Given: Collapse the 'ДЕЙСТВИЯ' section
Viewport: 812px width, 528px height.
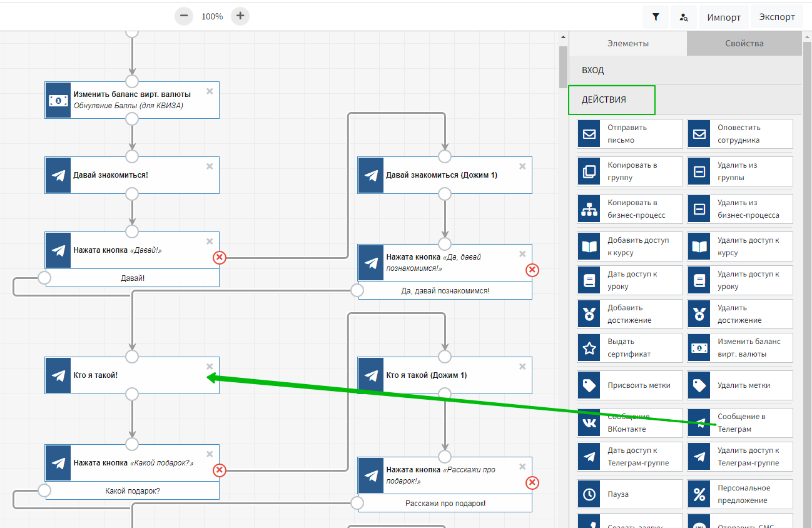Looking at the screenshot, I should (611, 100).
